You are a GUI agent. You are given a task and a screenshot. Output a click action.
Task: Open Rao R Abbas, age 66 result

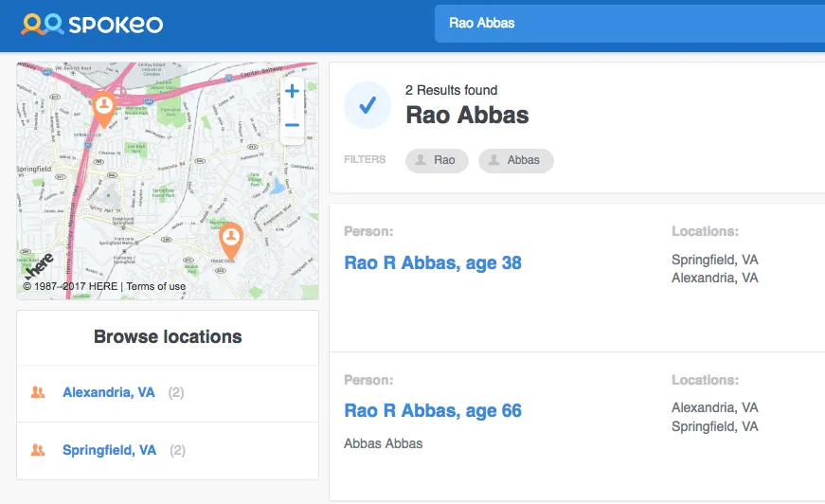433,410
